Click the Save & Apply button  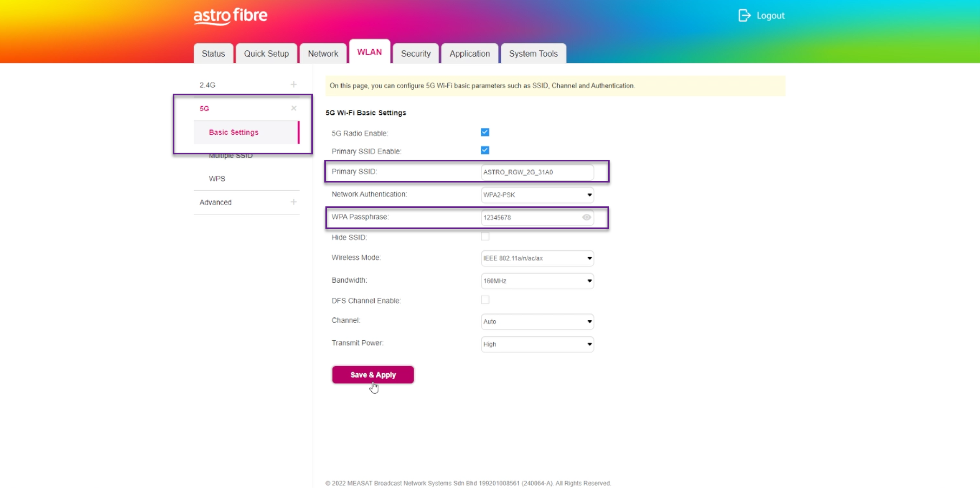373,375
